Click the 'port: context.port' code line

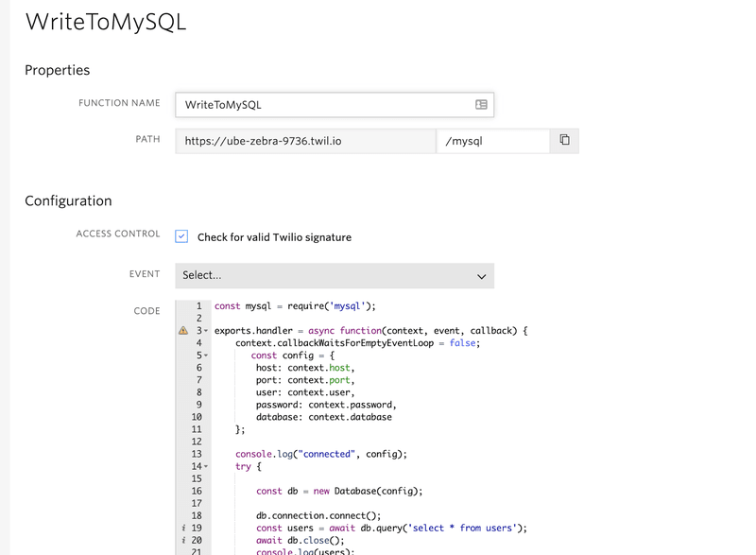tap(305, 380)
